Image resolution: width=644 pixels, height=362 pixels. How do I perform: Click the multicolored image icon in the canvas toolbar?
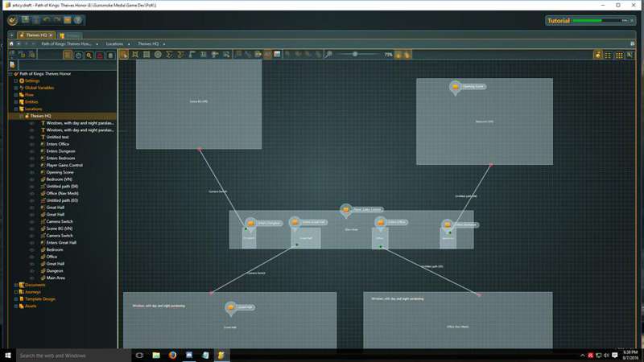[277, 54]
